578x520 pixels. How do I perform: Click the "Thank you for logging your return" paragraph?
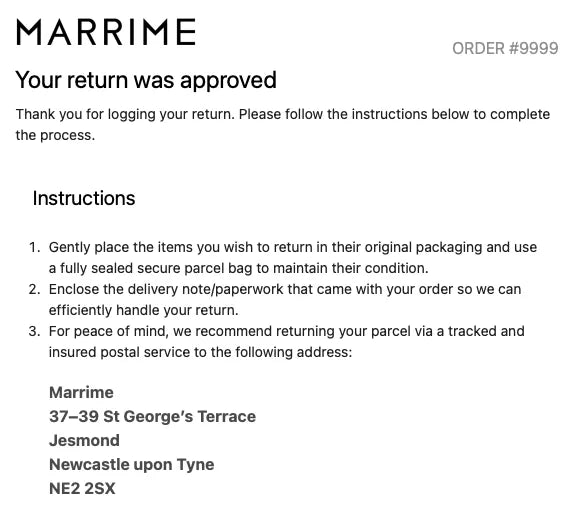click(283, 125)
